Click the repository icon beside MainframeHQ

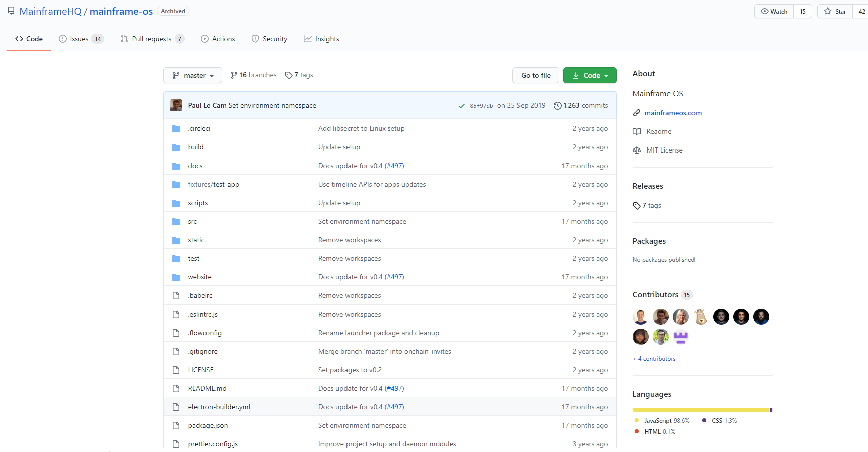11,11
